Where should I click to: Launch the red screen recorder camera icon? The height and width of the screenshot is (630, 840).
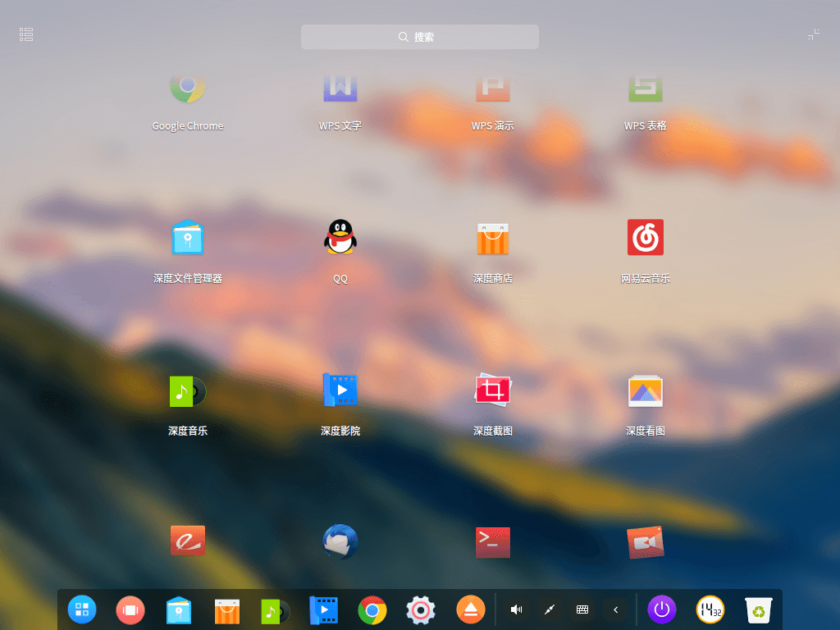tap(646, 542)
